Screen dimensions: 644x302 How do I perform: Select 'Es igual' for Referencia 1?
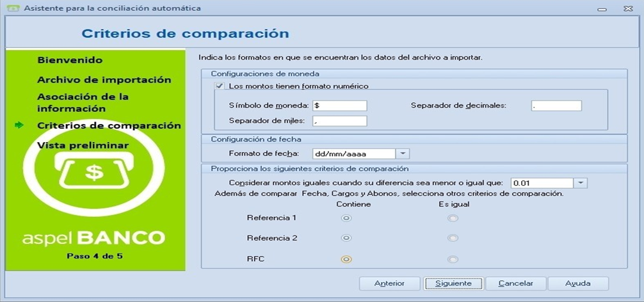(453, 218)
